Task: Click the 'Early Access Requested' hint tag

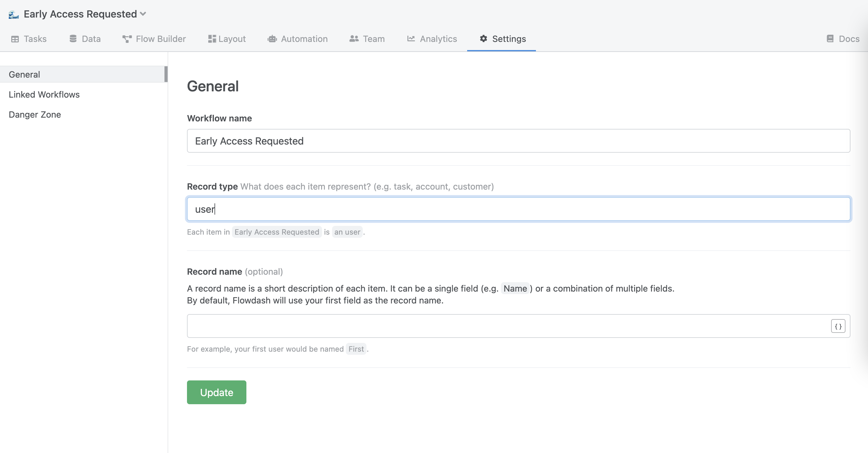Action: (277, 232)
